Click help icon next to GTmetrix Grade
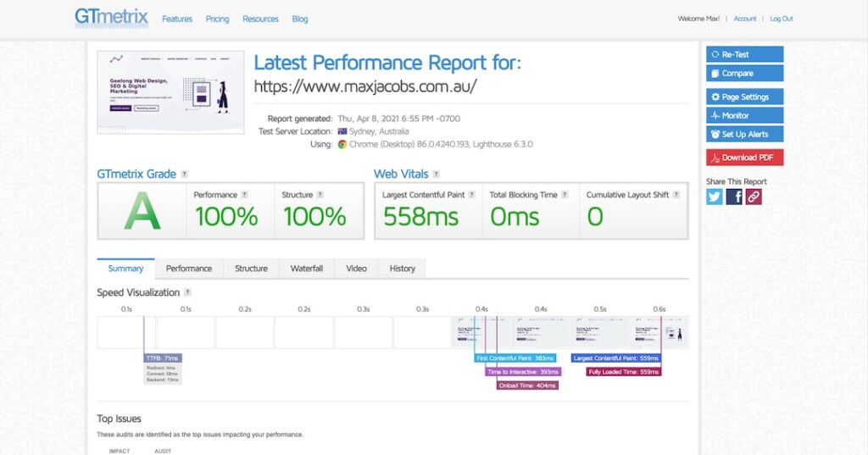Screen dimensions: 868x455 click(x=184, y=174)
